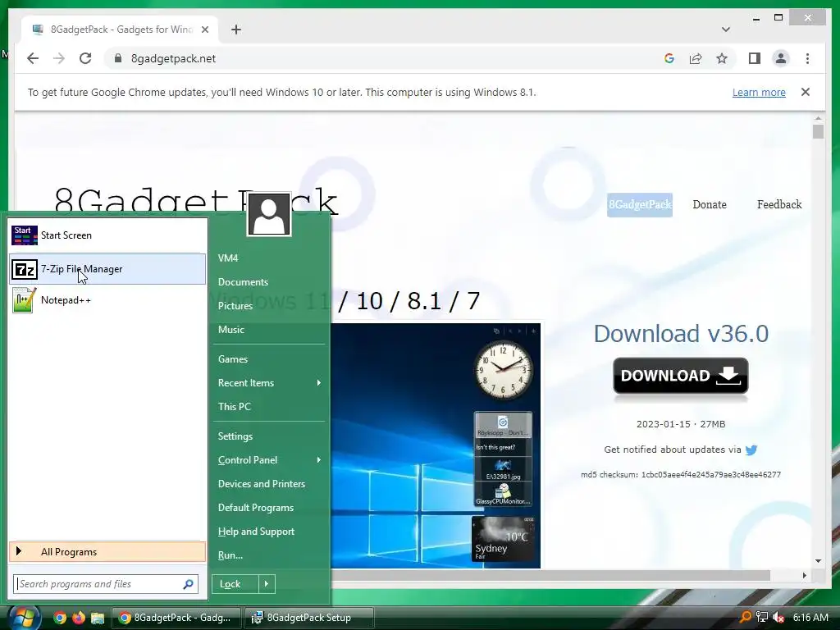Follow the Learn more link
Image resolution: width=840 pixels, height=630 pixels.
click(759, 92)
